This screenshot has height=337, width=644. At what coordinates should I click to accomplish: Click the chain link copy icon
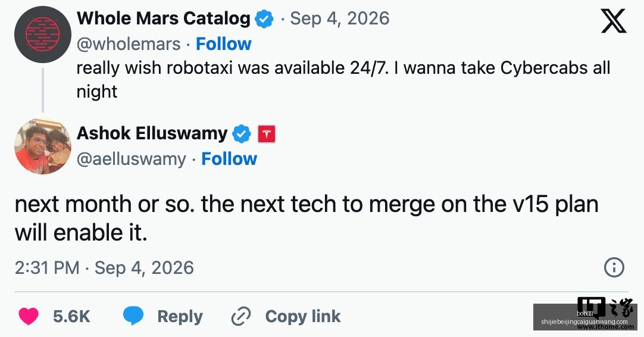pos(241,316)
